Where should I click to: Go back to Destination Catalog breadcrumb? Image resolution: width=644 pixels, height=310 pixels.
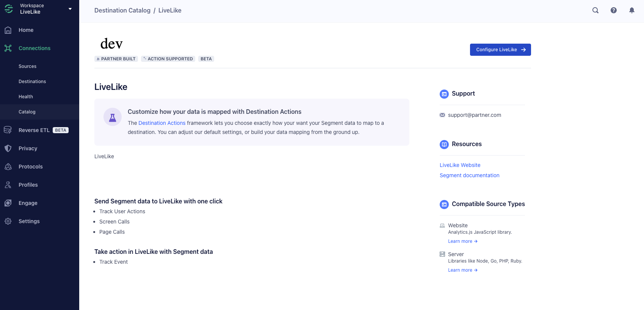click(x=122, y=10)
